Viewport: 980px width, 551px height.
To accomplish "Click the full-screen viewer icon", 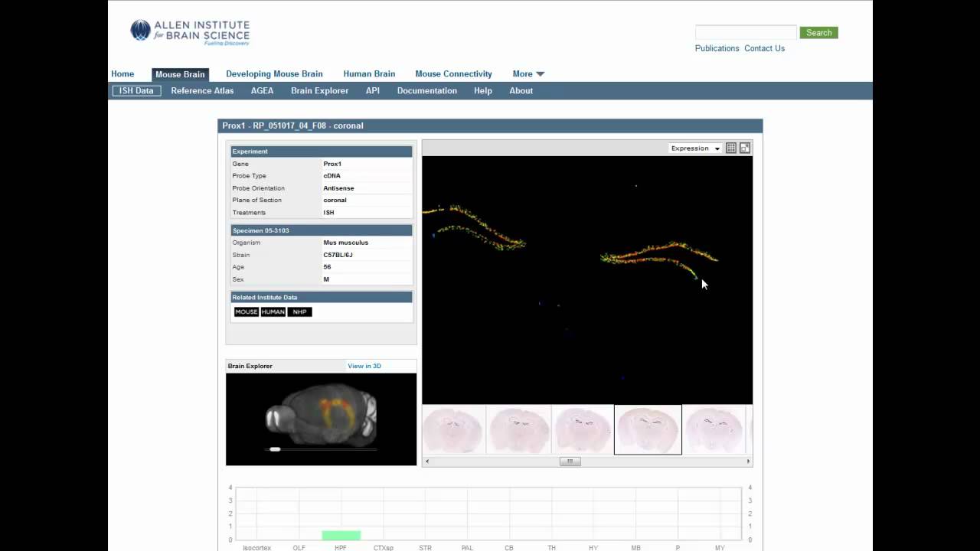I will [744, 148].
